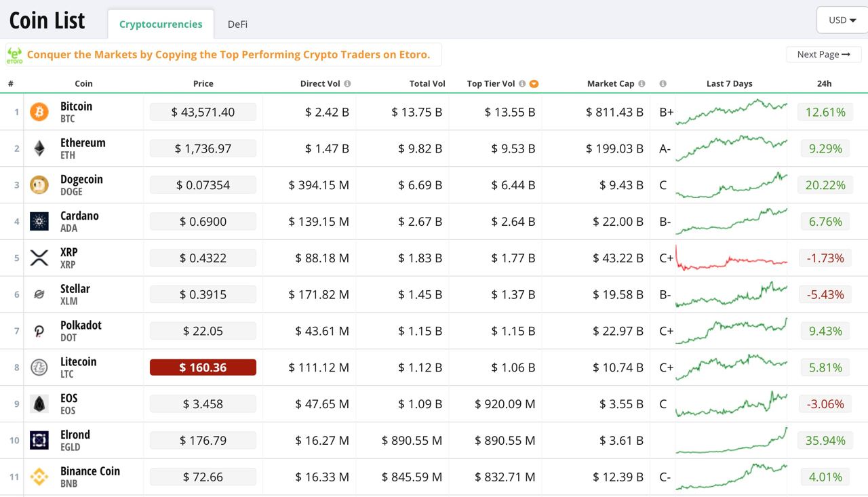Image resolution: width=868 pixels, height=497 pixels.
Task: Click Dogecoin 7-day sparkline chart
Action: [x=732, y=185]
